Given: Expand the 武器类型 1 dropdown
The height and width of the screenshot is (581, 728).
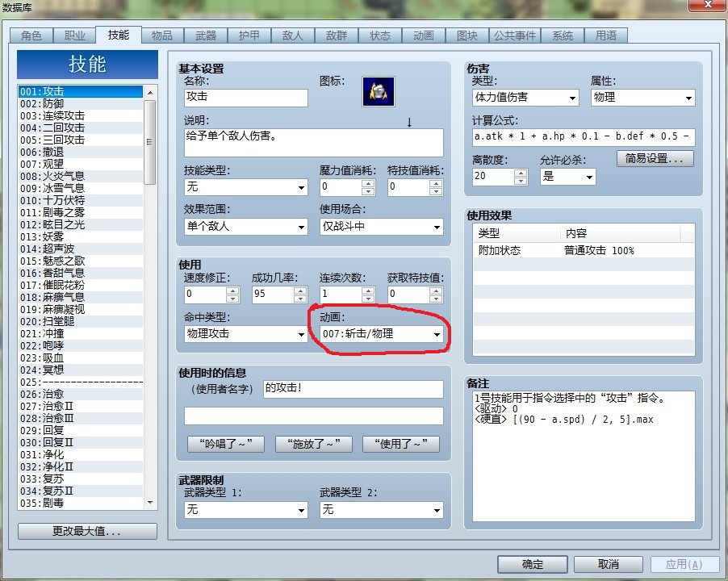Looking at the screenshot, I should 246,510.
